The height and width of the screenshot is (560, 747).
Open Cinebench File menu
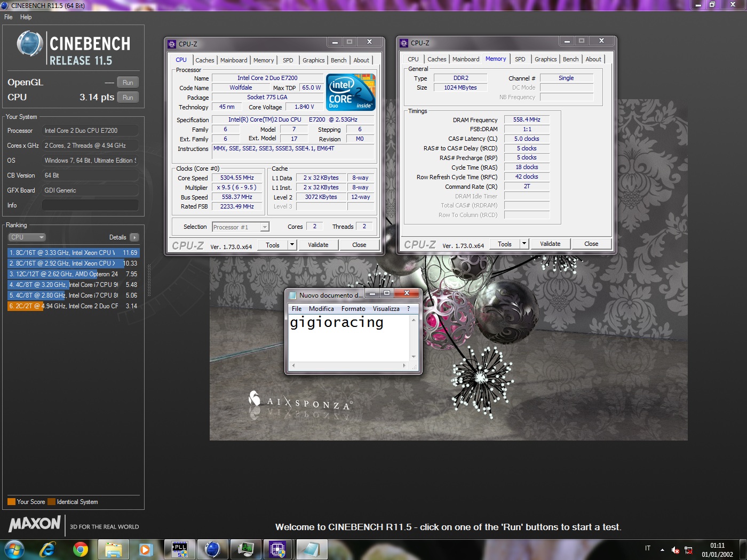pos(9,17)
